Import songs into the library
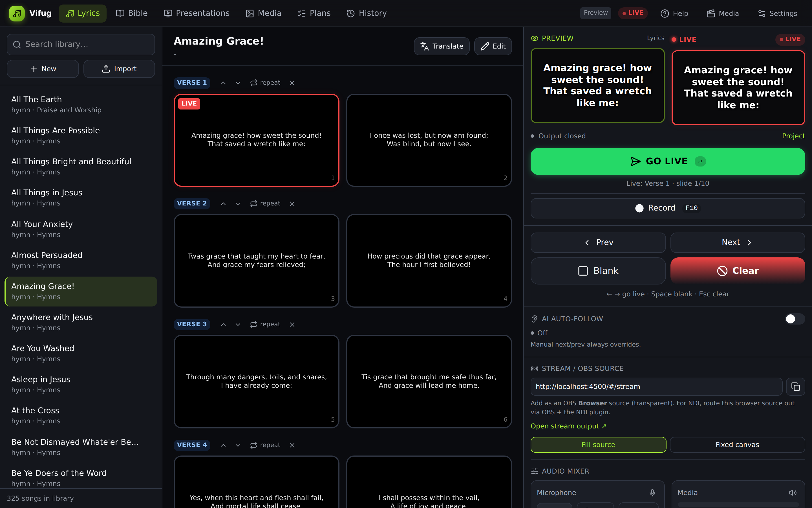This screenshot has height=508, width=812. coord(119,69)
